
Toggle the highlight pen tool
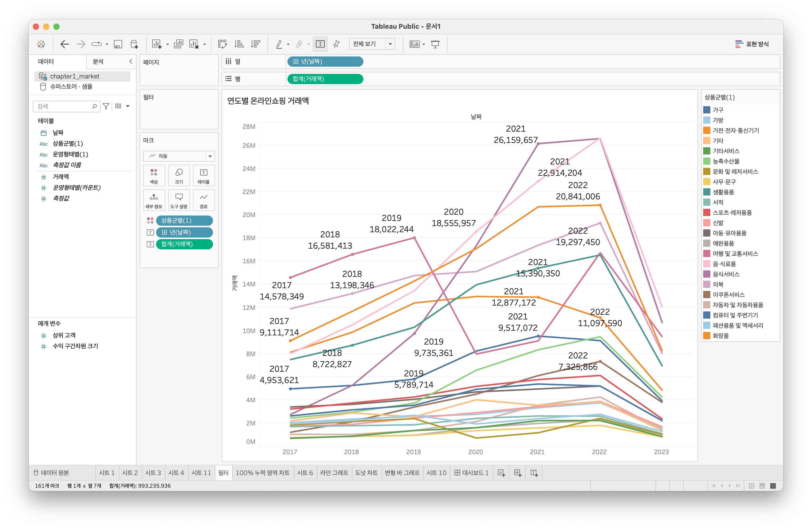(279, 44)
